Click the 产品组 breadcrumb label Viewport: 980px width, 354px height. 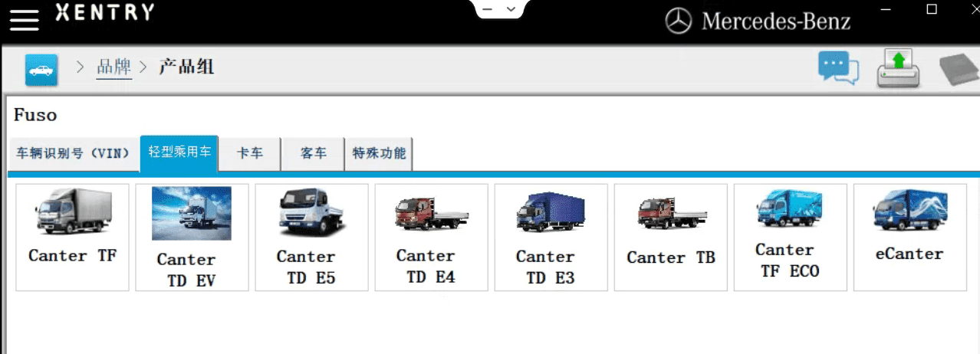tap(186, 67)
